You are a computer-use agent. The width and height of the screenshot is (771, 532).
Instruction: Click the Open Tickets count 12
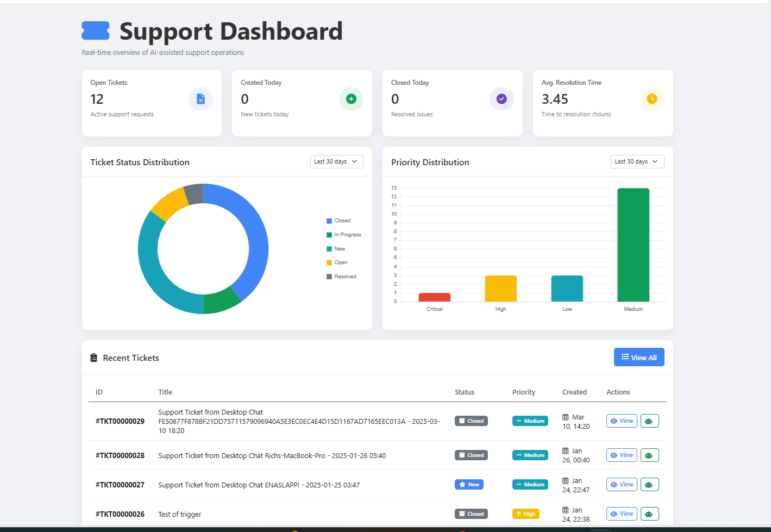tap(97, 99)
